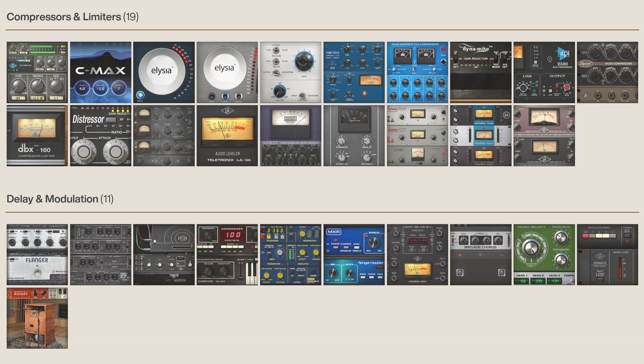The width and height of the screenshot is (644, 364).
Task: Open the Cooper Time Cube Mk II delay
Action: 417,254
